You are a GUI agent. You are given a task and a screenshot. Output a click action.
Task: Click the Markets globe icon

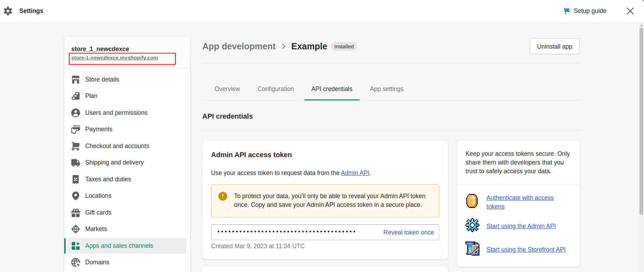[75, 229]
